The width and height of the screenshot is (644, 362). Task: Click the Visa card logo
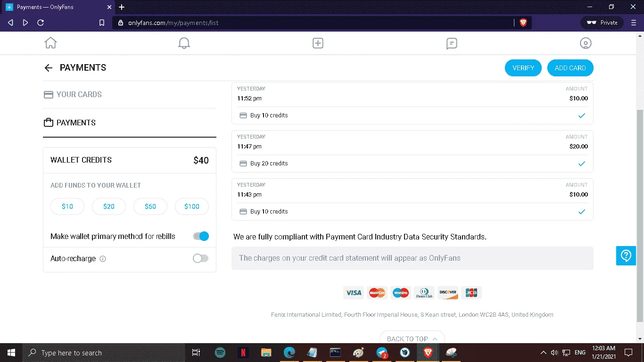tap(354, 293)
